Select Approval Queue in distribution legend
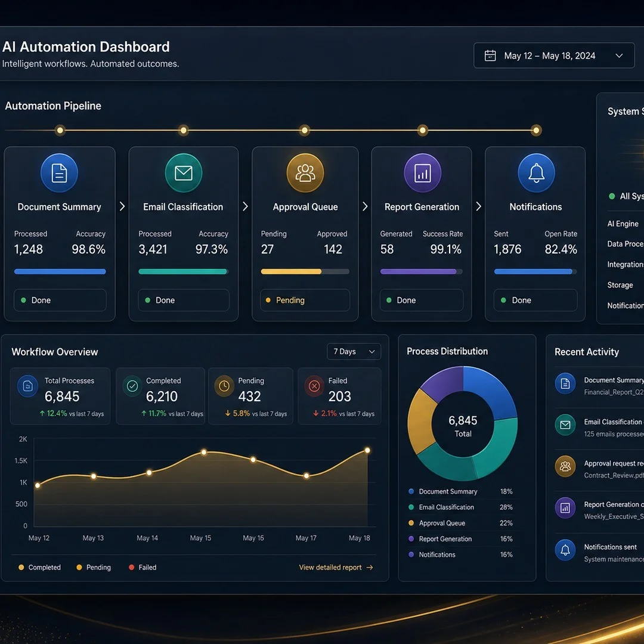The width and height of the screenshot is (644, 644). (x=460, y=523)
